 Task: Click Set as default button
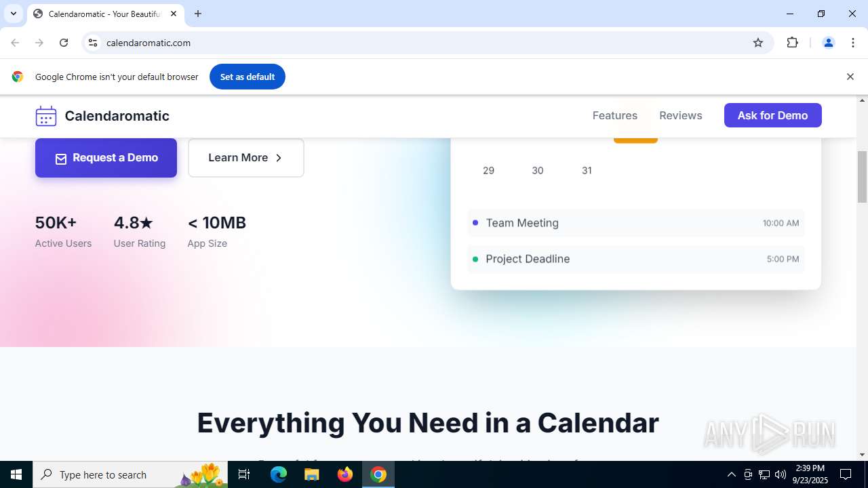[x=247, y=77]
